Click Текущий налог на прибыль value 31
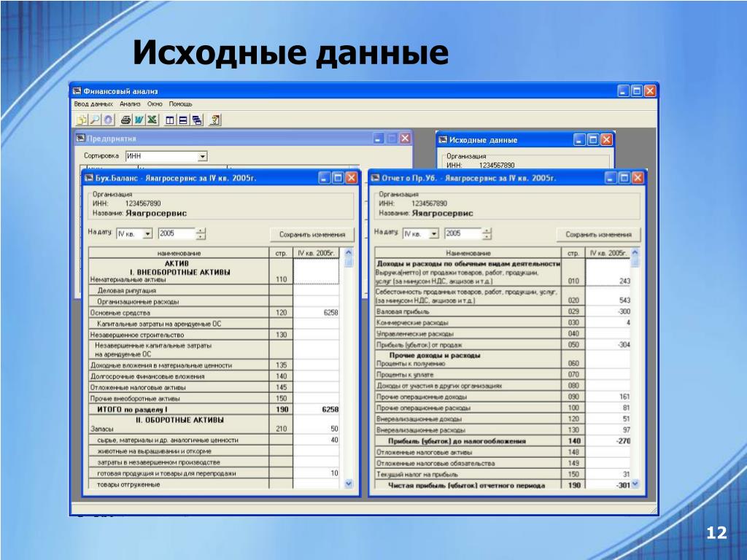The image size is (747, 560). point(608,474)
